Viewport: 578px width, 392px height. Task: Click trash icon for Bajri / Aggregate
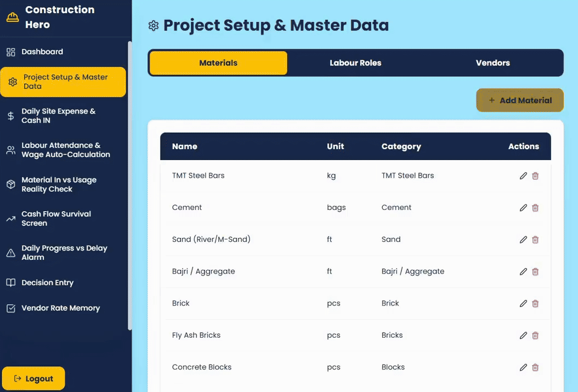click(535, 271)
